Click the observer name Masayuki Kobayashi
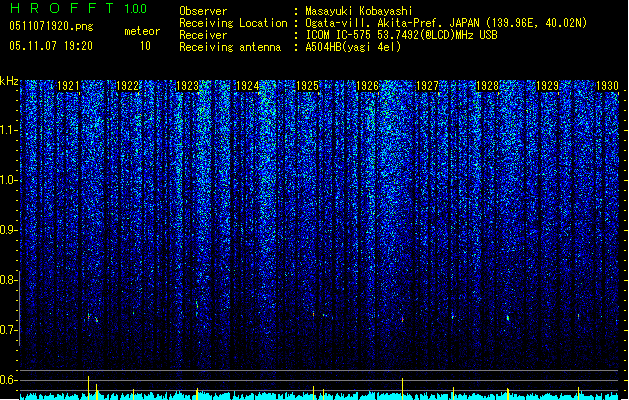The image size is (629, 400). [x=359, y=11]
